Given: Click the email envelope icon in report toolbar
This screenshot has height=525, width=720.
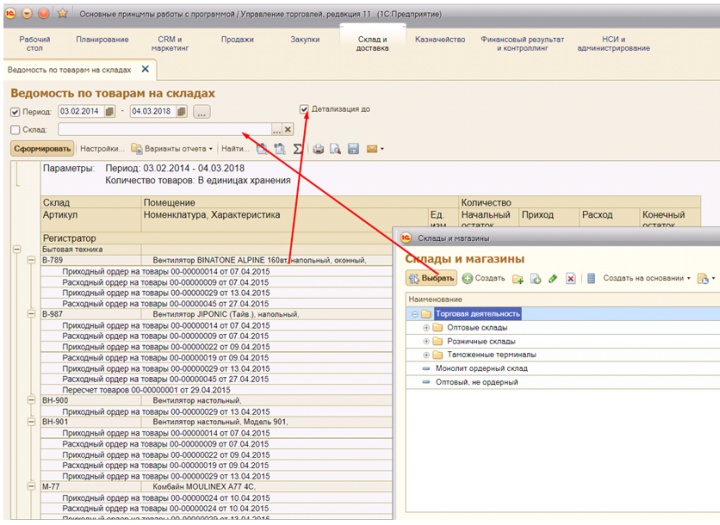Looking at the screenshot, I should (371, 149).
